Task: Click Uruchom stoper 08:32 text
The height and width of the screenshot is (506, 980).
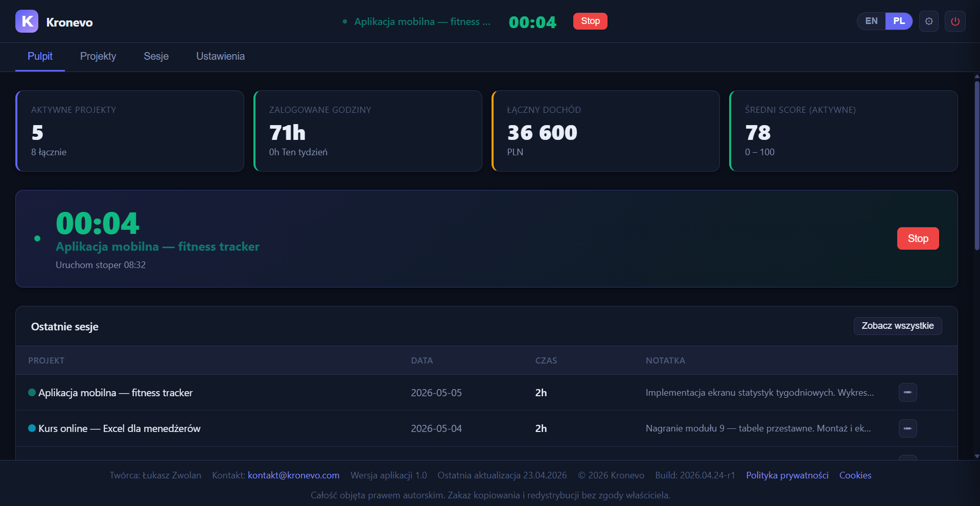Action: point(101,265)
